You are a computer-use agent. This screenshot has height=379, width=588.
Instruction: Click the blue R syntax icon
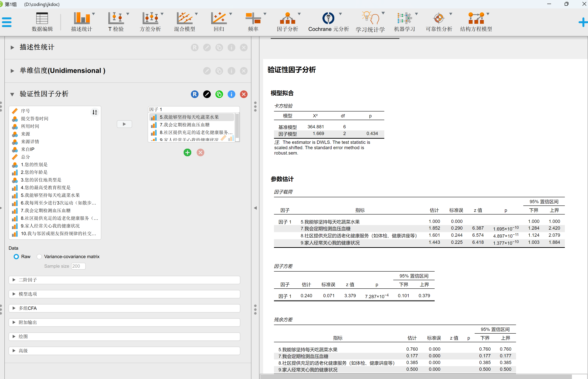click(x=195, y=94)
